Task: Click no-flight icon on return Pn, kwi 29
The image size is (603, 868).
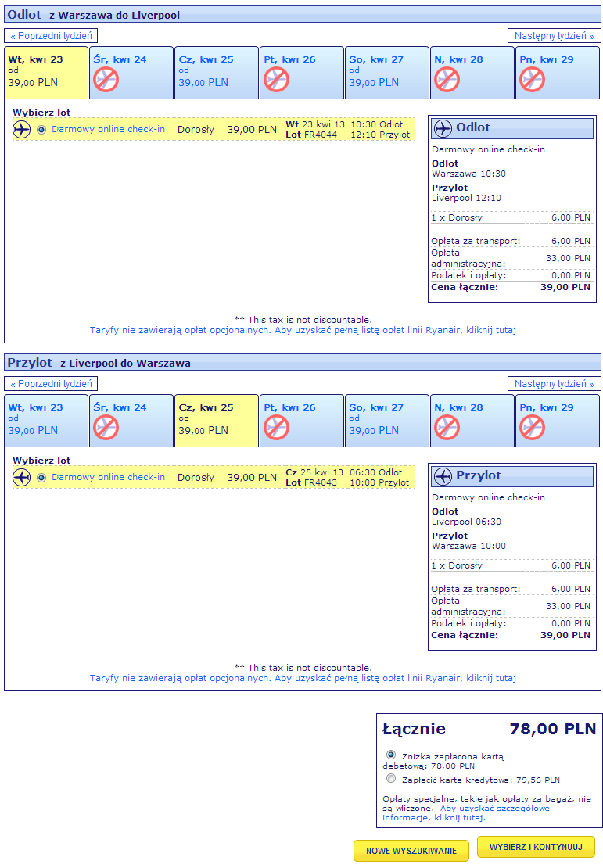Action: click(532, 428)
